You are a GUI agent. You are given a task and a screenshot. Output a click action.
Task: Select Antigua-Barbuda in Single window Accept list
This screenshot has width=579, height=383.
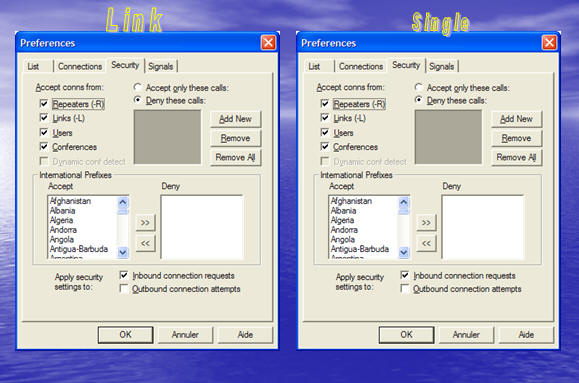pyautogui.click(x=364, y=249)
